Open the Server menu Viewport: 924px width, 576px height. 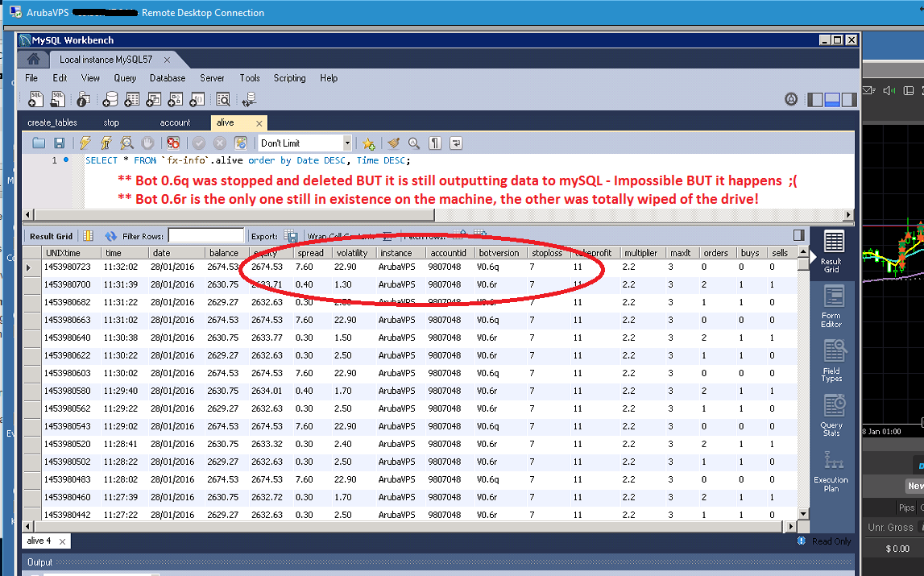(x=212, y=78)
